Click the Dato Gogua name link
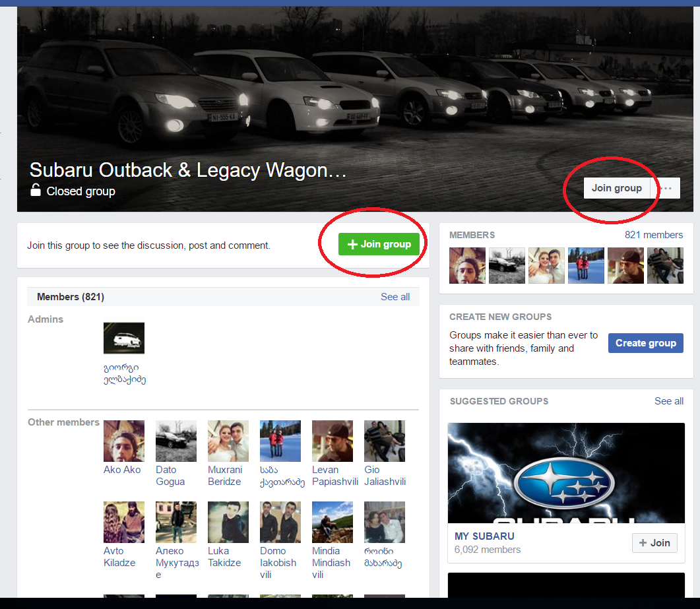This screenshot has height=609, width=700. tap(170, 476)
